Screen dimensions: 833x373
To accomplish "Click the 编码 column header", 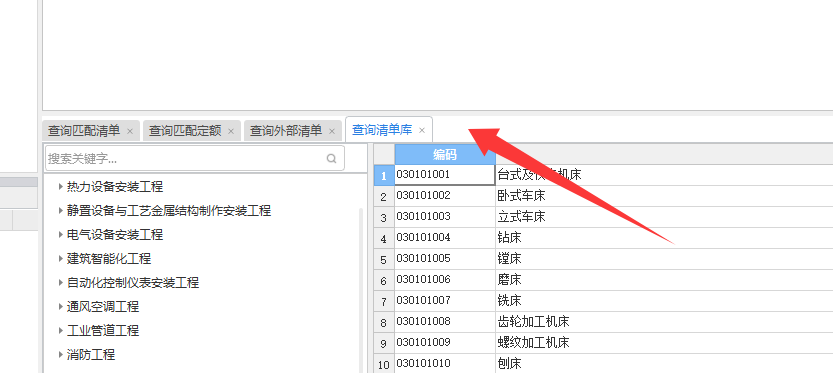I will 445,154.
